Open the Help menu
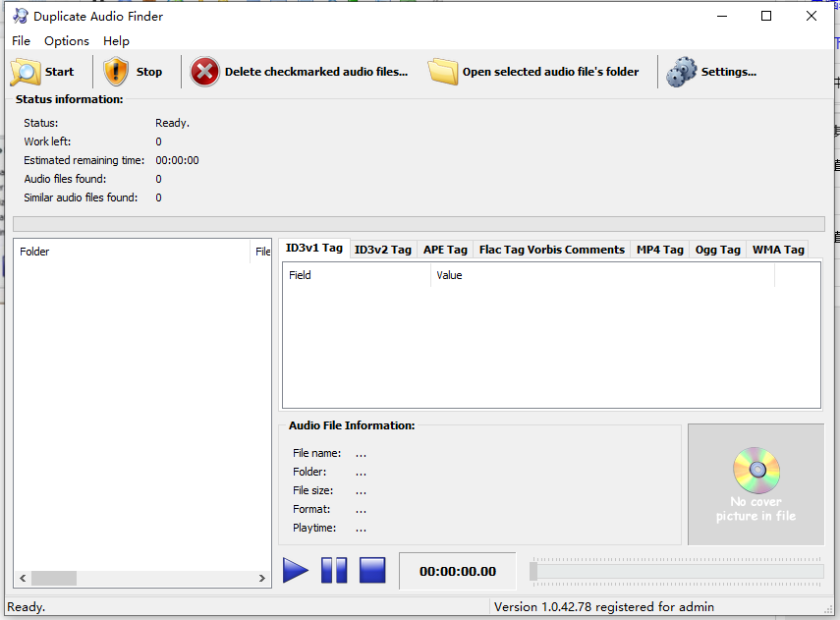This screenshot has height=620, width=840. pos(116,41)
